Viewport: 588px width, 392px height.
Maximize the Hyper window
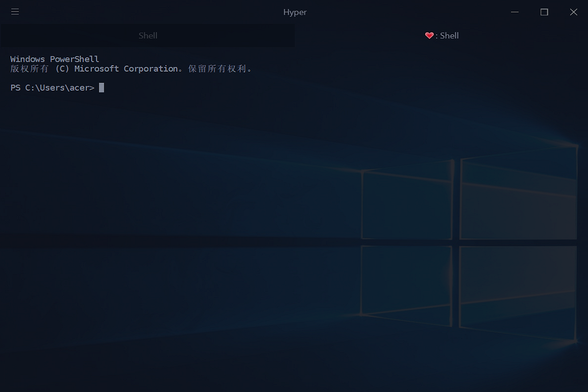pyautogui.click(x=544, y=12)
